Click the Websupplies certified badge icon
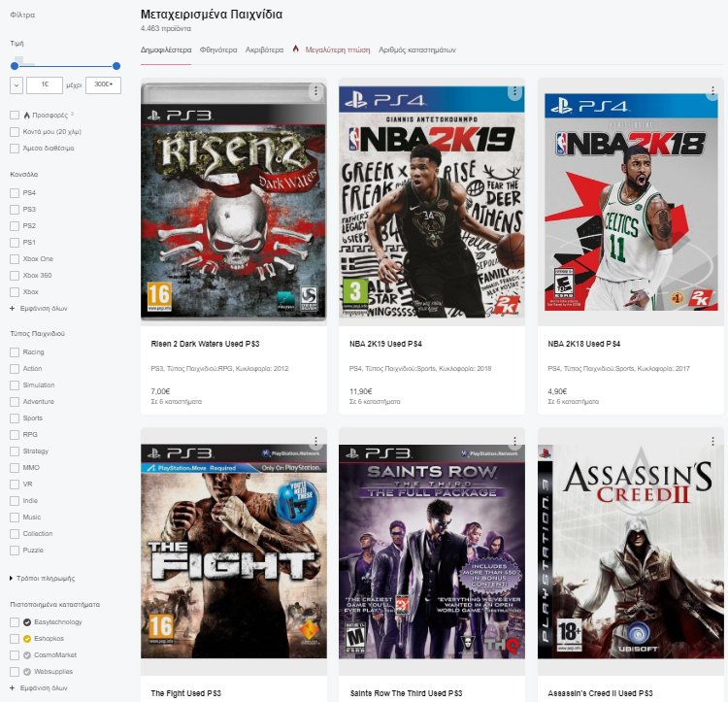Viewport: 728px width, 702px height. (x=27, y=672)
